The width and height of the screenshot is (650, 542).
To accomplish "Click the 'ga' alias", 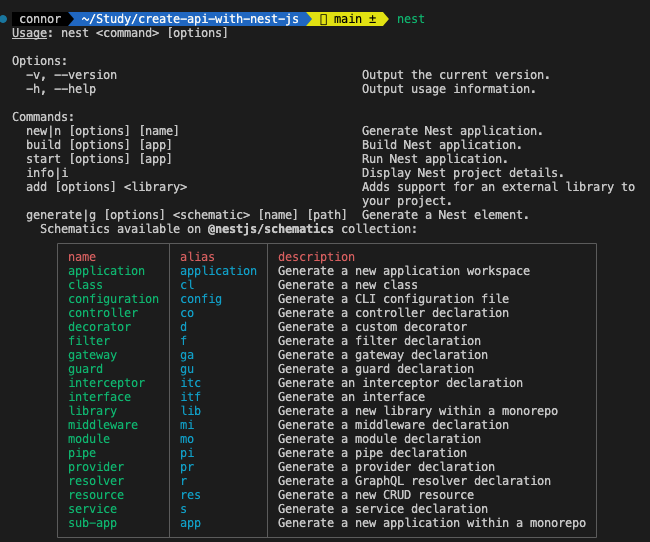I will coord(187,355).
